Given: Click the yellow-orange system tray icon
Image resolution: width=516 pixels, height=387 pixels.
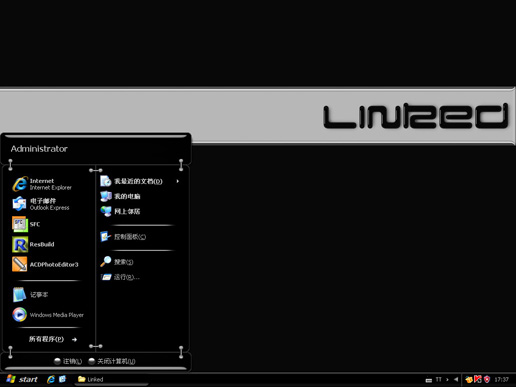Looking at the screenshot, I should click(x=469, y=379).
